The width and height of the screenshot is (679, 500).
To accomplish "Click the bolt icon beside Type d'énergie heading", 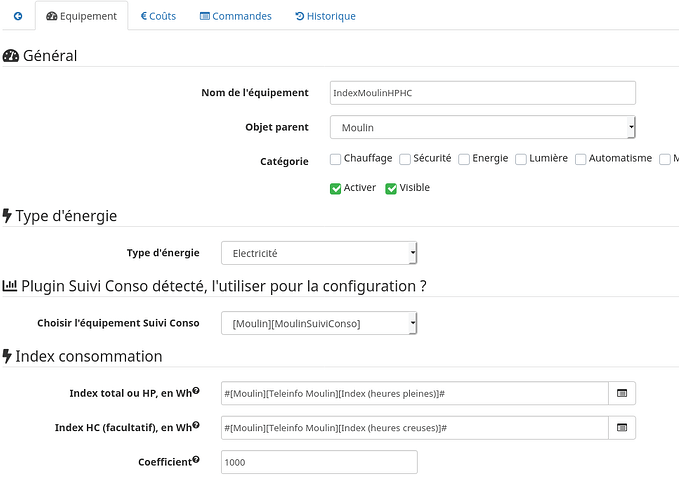I will coord(7,215).
